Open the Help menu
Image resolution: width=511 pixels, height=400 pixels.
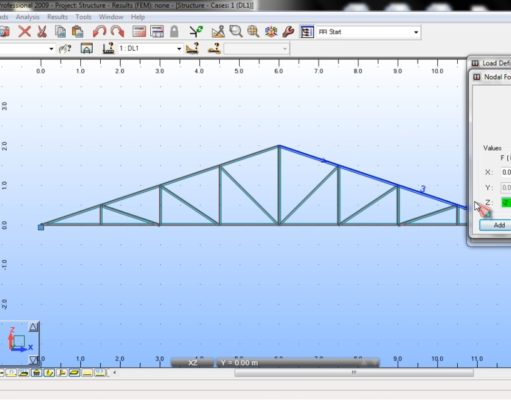coord(138,17)
